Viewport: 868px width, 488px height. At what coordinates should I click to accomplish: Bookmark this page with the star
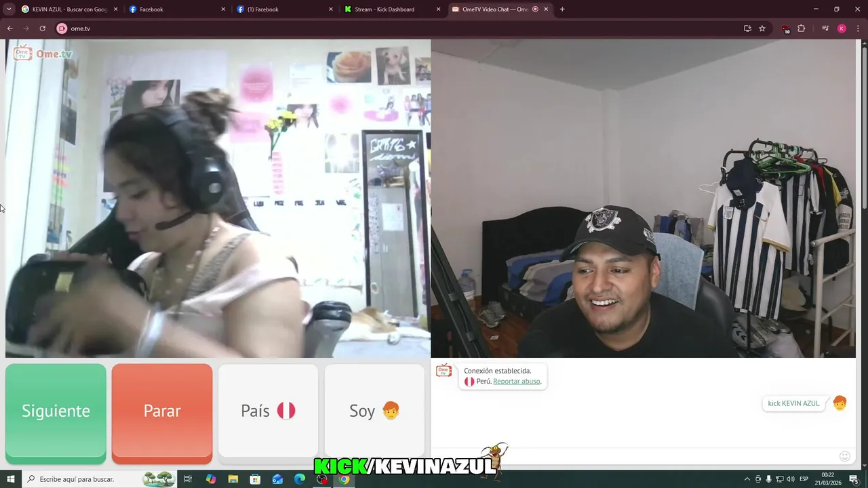(x=762, y=28)
